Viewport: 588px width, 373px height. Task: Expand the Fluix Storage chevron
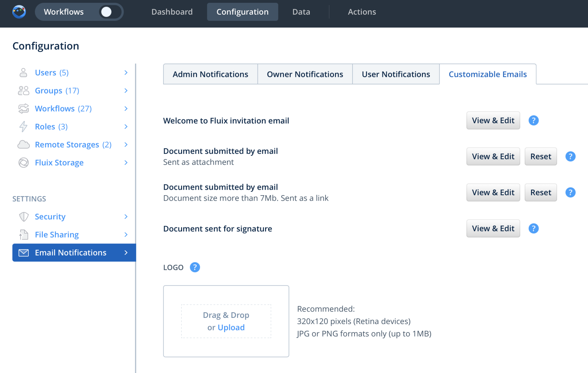(126, 163)
